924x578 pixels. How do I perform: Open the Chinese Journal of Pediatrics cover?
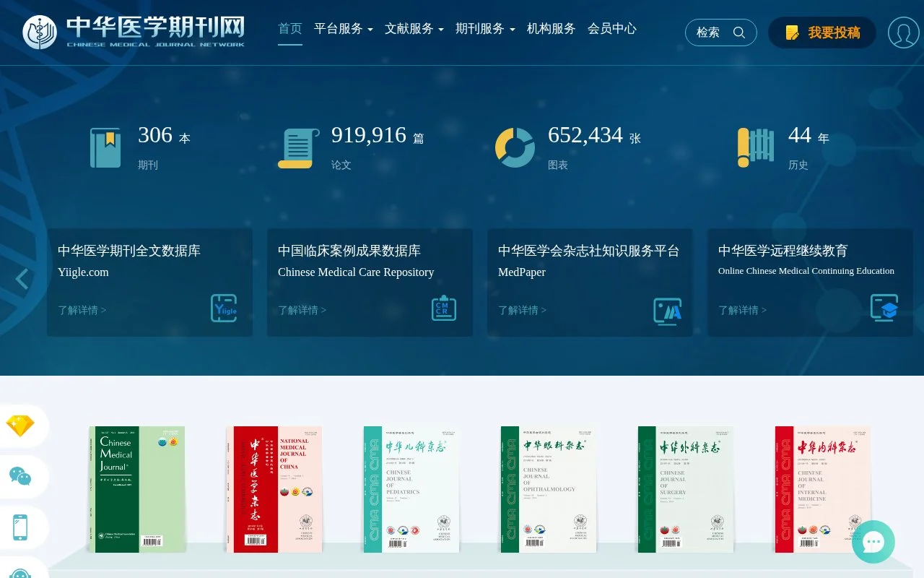click(x=411, y=489)
